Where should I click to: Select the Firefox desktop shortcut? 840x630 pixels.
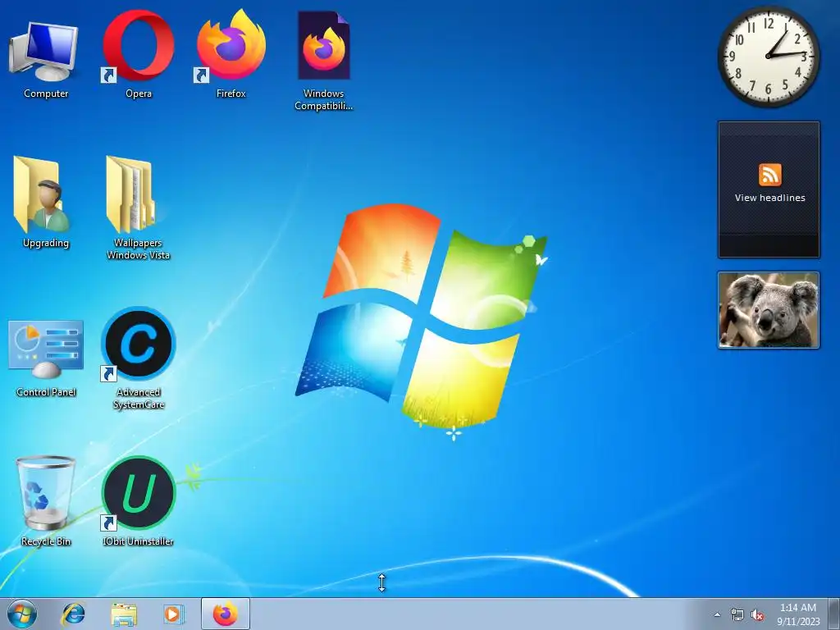[x=231, y=53]
